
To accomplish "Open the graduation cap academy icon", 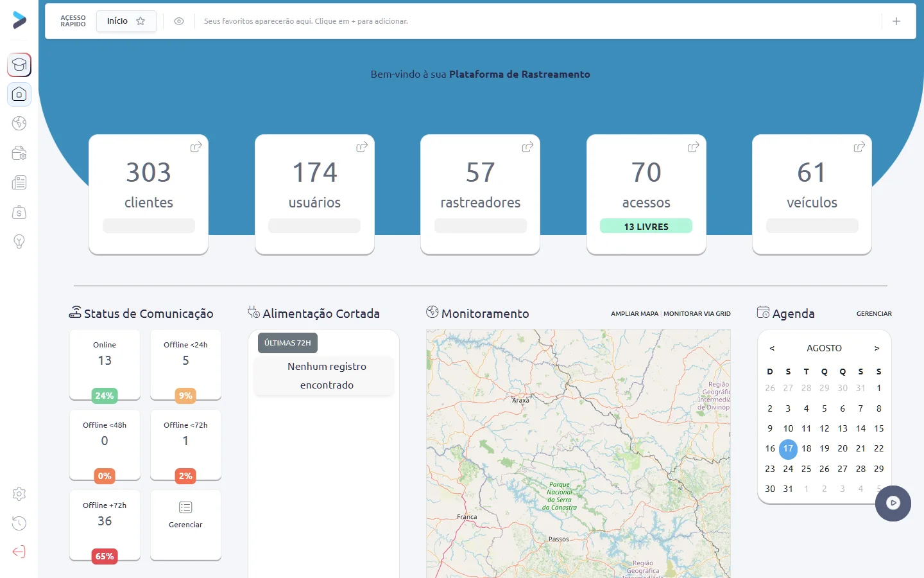I will pos(19,65).
